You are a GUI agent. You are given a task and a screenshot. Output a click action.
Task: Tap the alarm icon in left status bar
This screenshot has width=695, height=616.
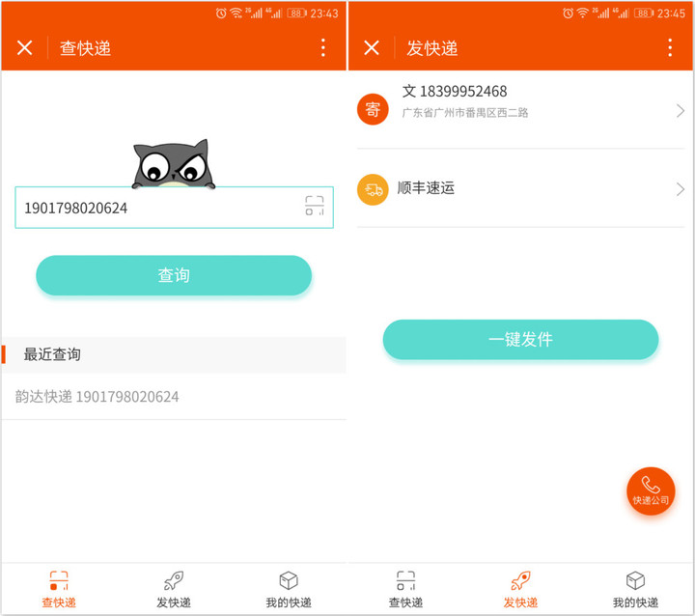[221, 14]
